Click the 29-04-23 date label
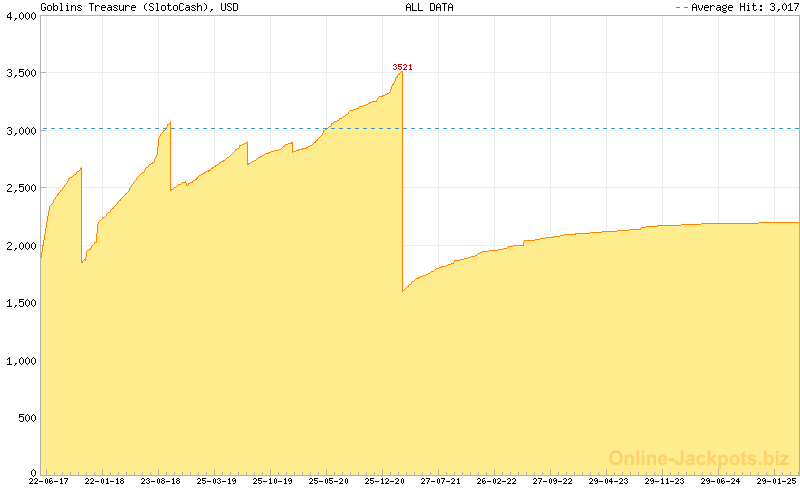This screenshot has height=490, width=800. click(x=609, y=481)
